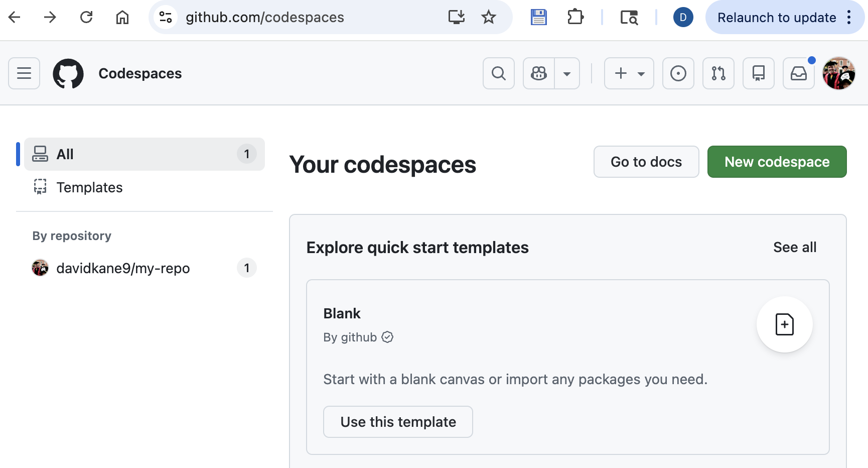Open the hamburger navigation menu

coord(24,73)
